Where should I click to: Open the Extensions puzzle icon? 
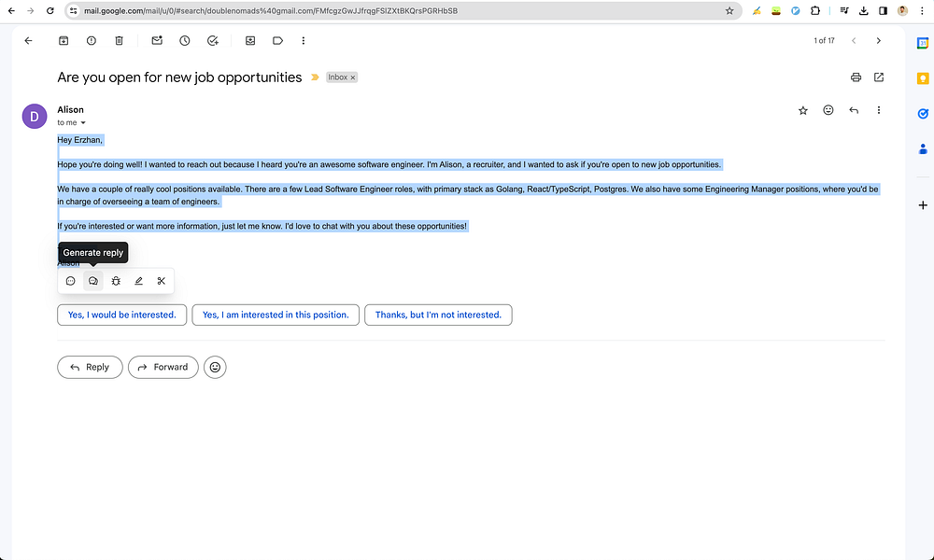coord(814,10)
